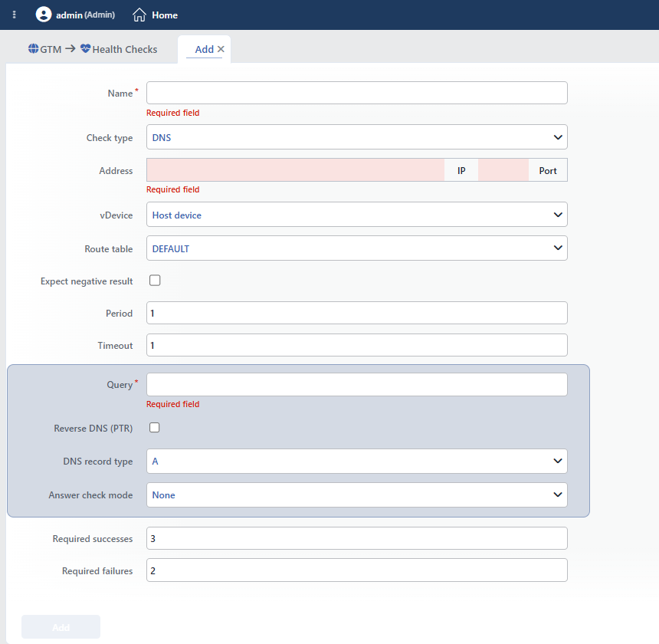Switch to the Add tab
This screenshot has width=659, height=644.
205,49
